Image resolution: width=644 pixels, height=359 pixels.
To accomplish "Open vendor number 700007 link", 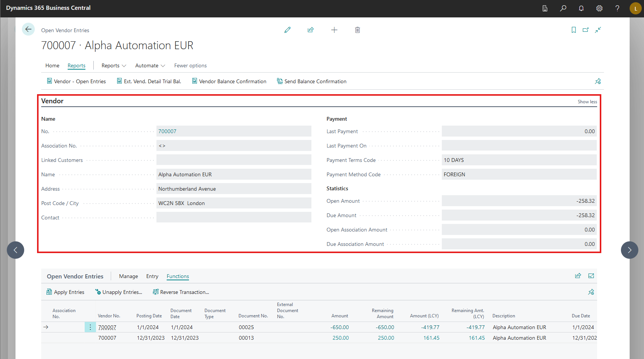I will [x=167, y=131].
